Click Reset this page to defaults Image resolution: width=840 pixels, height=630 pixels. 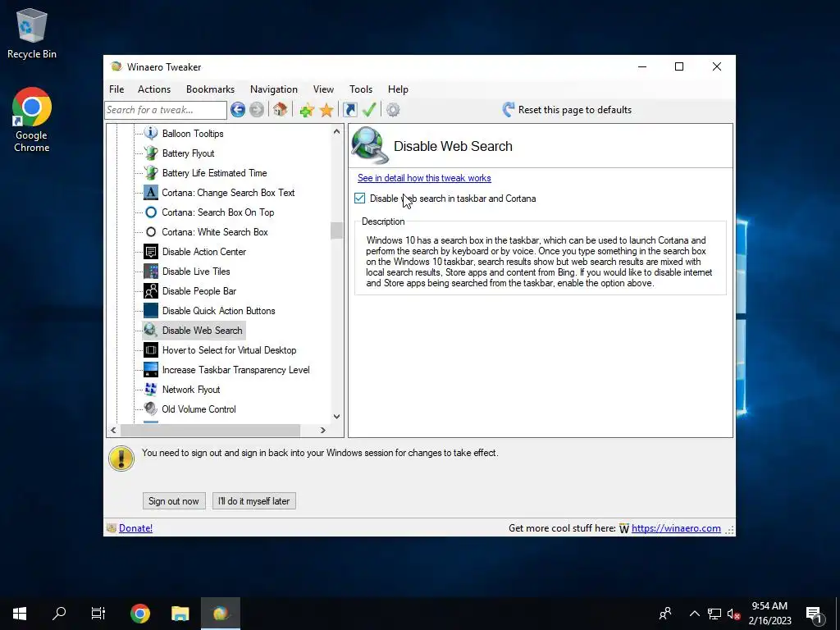[x=575, y=110]
